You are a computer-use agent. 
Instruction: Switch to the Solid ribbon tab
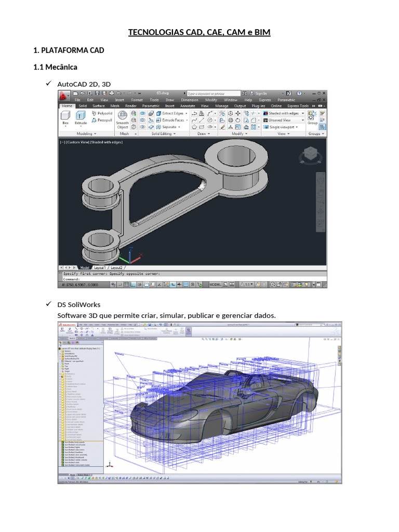[83, 106]
